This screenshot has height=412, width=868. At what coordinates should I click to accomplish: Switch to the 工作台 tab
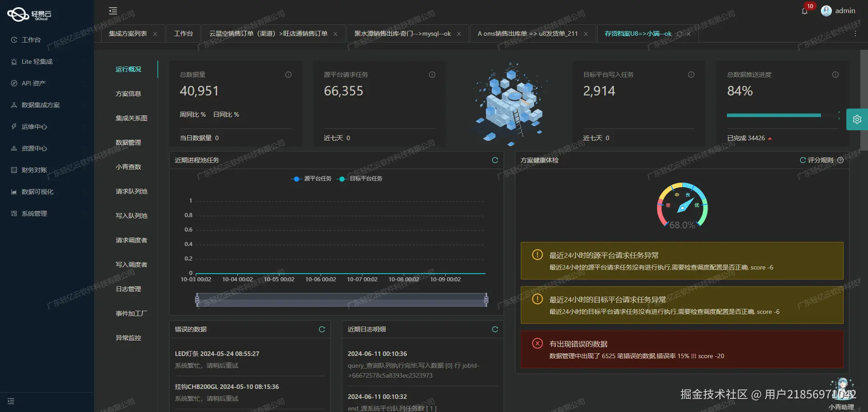(183, 33)
